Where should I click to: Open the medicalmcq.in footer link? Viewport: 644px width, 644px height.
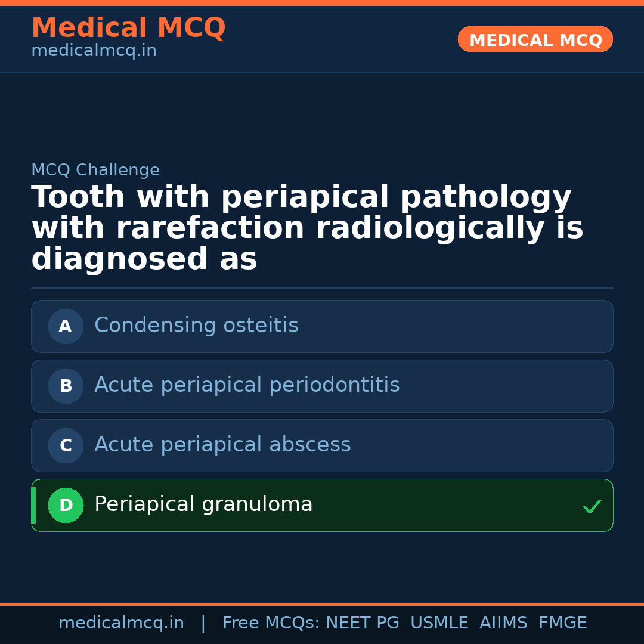coord(121,623)
